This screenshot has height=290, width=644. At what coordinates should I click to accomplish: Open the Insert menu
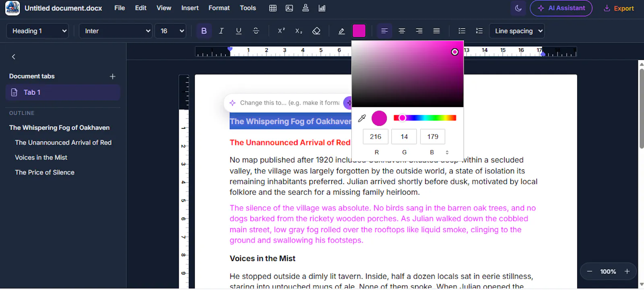click(x=190, y=8)
